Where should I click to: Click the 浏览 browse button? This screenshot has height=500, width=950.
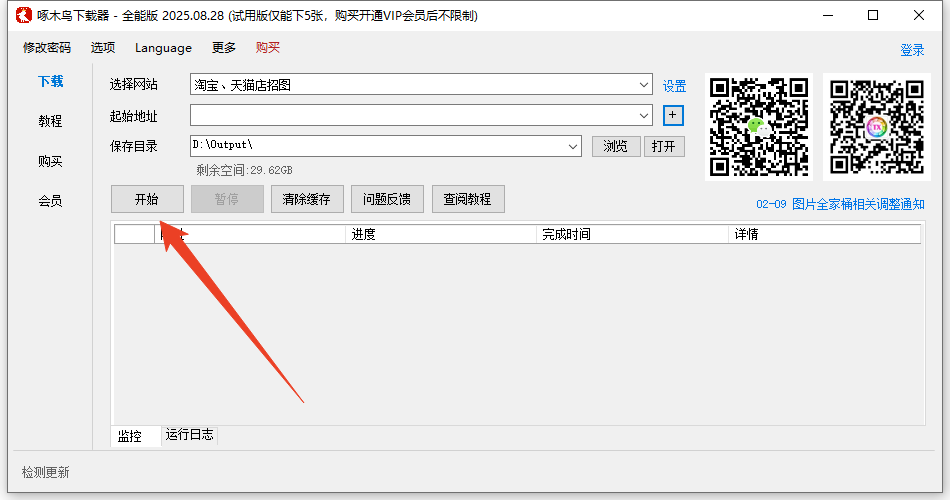[616, 146]
